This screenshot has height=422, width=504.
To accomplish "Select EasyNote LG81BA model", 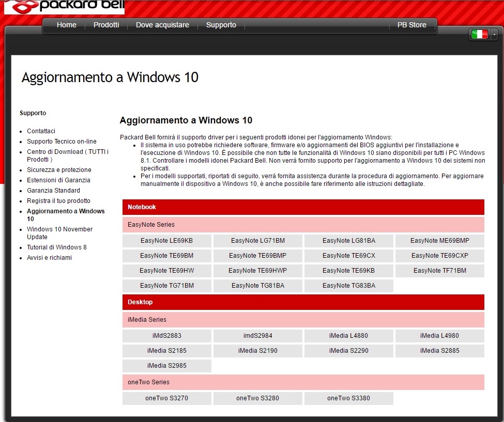I will click(349, 241).
